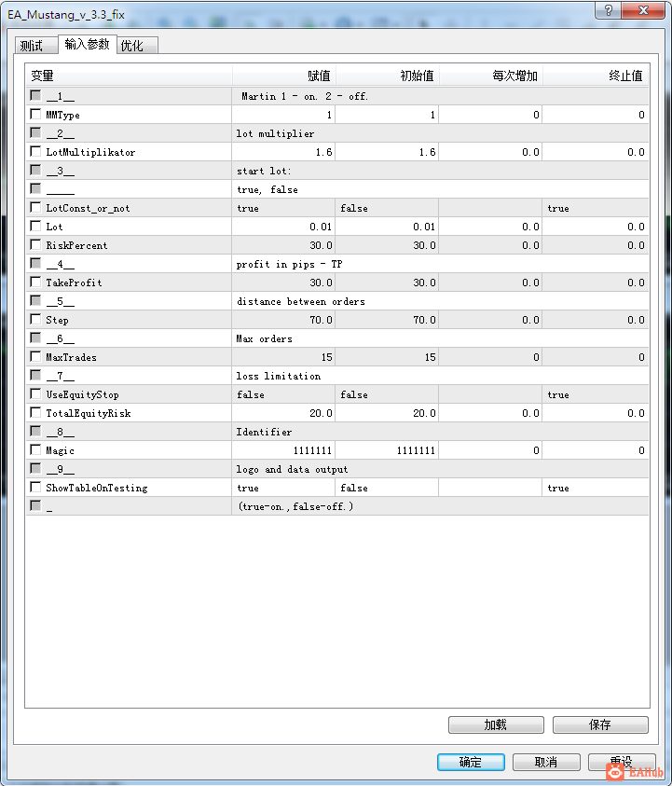
Task: Check the TotalEquityRisk checkbox
Action: [35, 412]
